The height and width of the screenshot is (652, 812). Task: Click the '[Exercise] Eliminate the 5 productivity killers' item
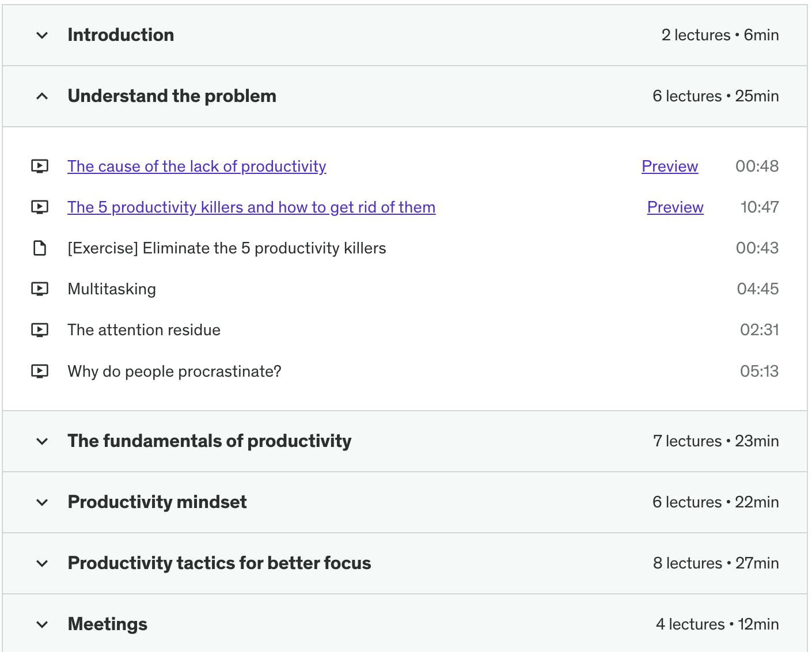click(227, 248)
